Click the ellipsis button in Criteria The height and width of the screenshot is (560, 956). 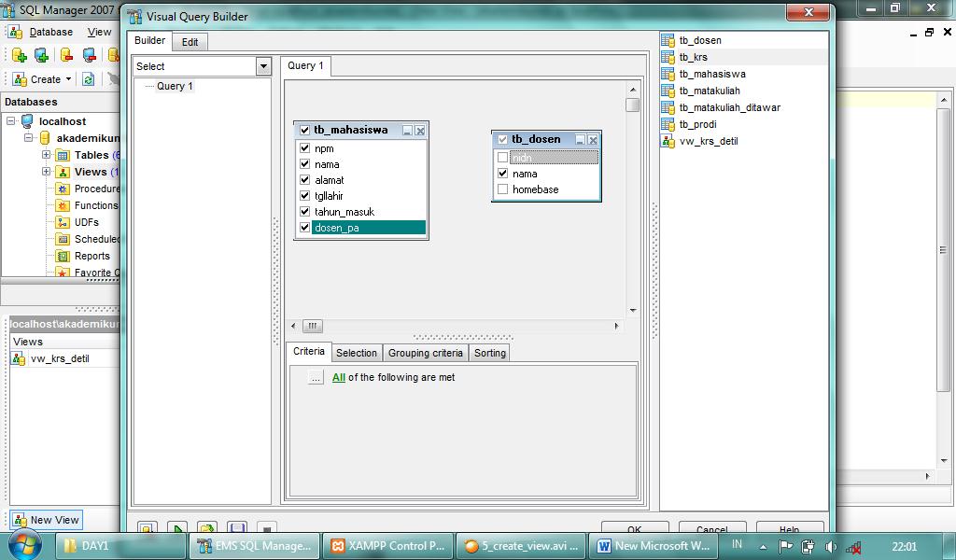point(316,377)
